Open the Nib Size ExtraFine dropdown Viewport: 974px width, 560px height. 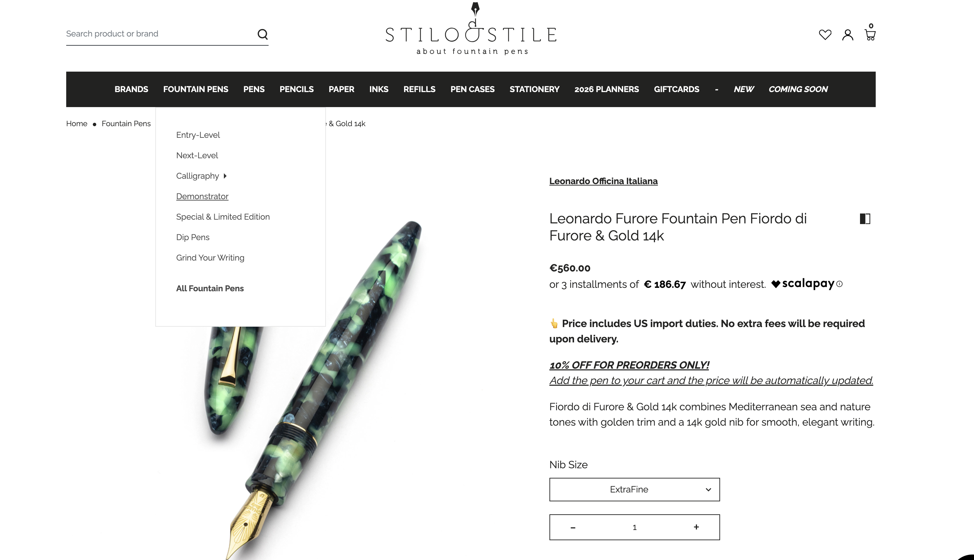click(x=634, y=489)
